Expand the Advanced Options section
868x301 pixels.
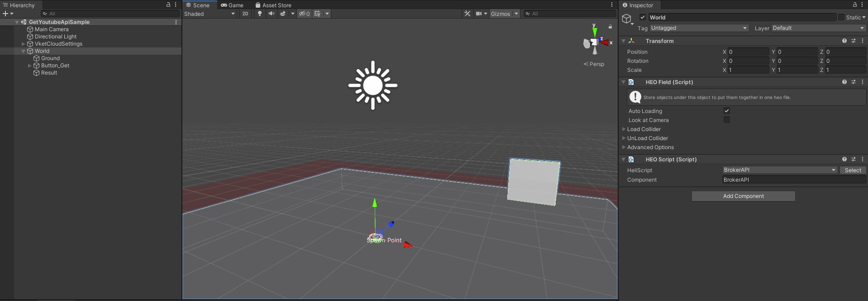tap(624, 147)
